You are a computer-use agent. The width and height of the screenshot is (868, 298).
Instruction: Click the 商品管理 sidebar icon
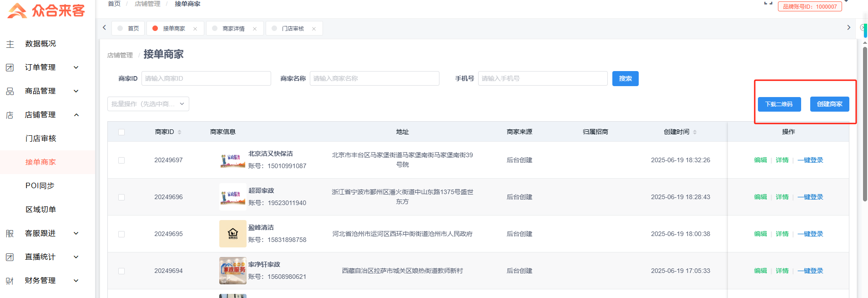10,92
